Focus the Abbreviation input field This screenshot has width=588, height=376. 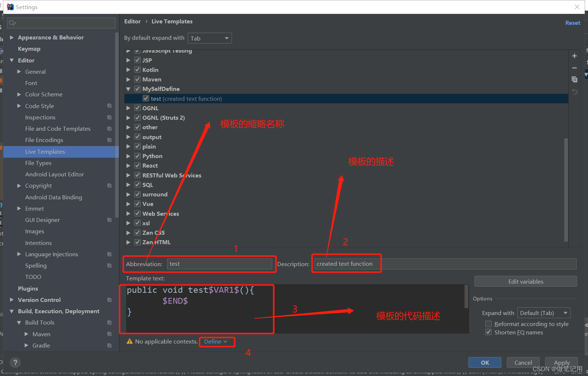pos(219,264)
